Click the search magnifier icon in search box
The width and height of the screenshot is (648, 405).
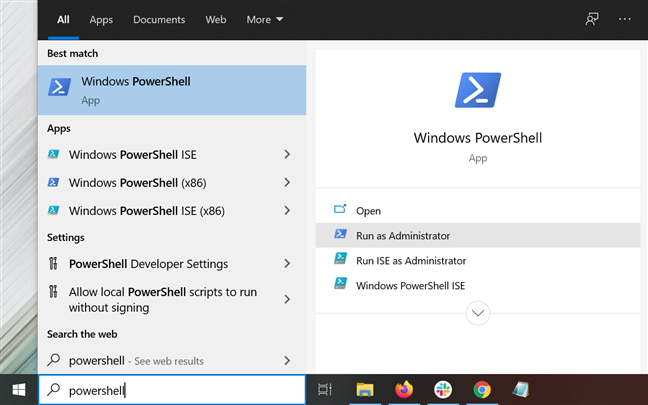[x=54, y=389]
